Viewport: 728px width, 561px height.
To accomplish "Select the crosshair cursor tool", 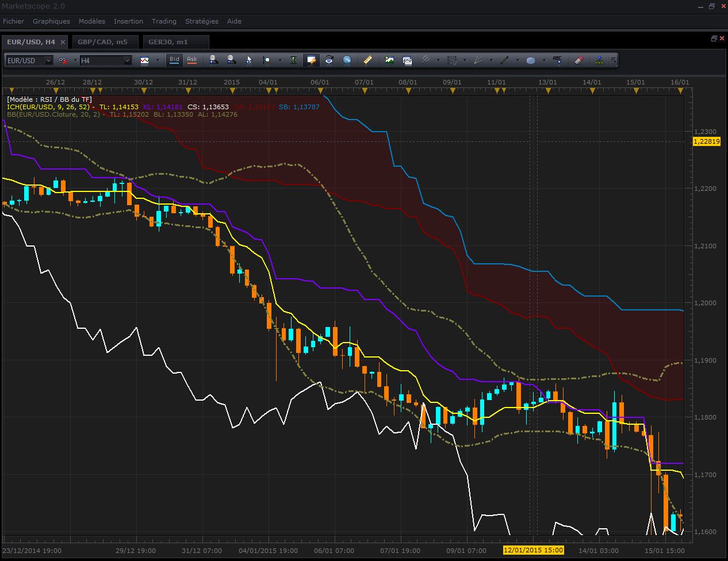I will pos(249,60).
